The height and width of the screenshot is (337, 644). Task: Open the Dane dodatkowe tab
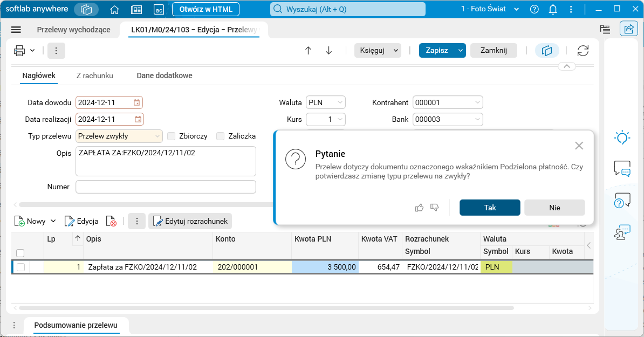pyautogui.click(x=165, y=75)
